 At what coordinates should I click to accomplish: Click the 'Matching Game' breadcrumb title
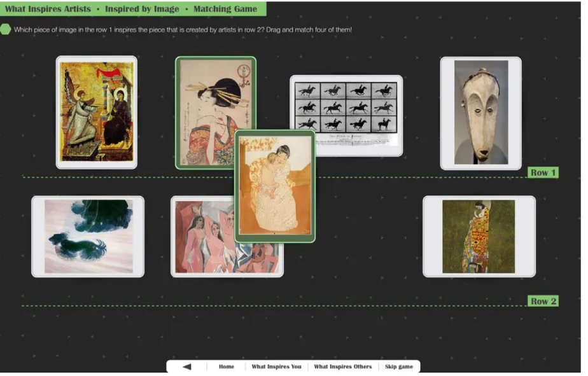point(225,9)
